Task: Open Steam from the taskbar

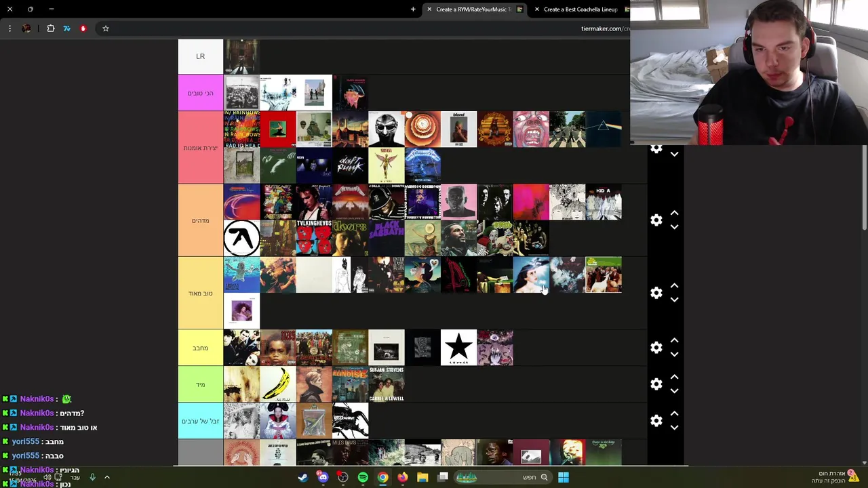Action: pyautogui.click(x=303, y=477)
